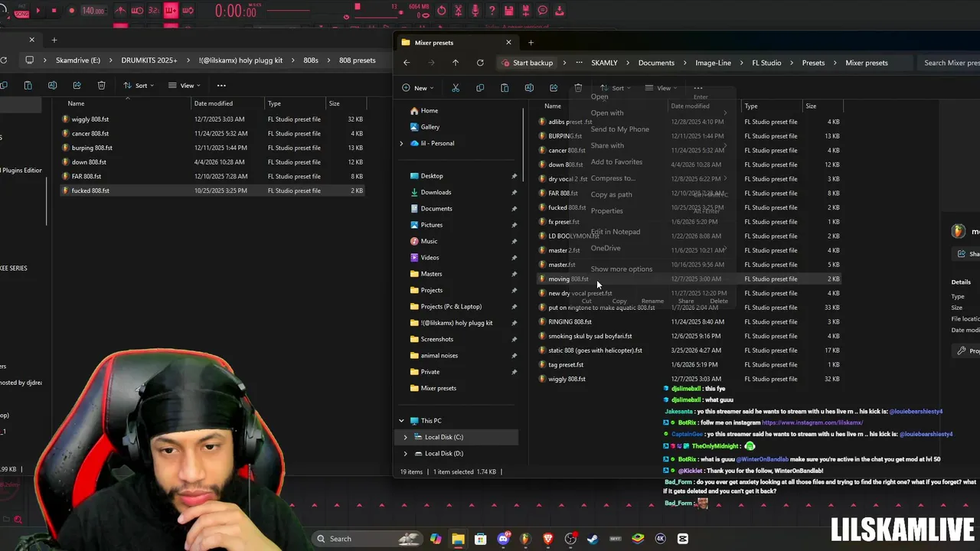Image resolution: width=980 pixels, height=551 pixels.
Task: Click the FL Studio record button
Action: [71, 11]
